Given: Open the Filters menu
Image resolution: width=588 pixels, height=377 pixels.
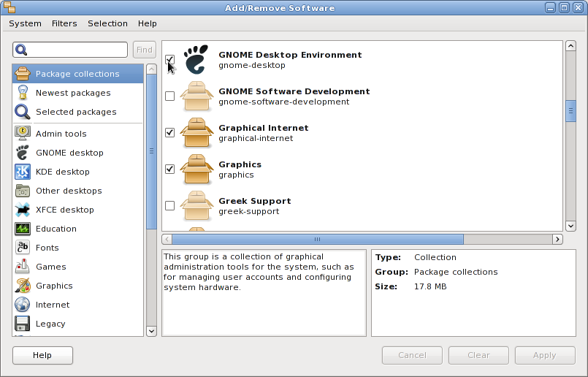Looking at the screenshot, I should coord(64,23).
